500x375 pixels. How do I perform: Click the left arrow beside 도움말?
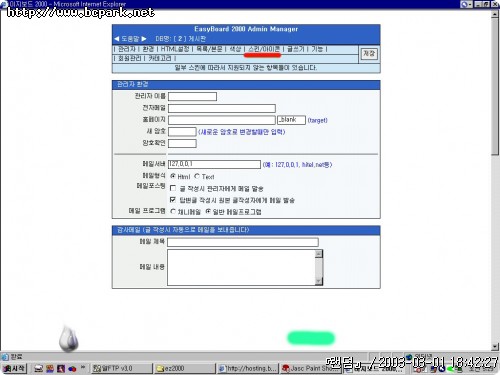point(116,39)
